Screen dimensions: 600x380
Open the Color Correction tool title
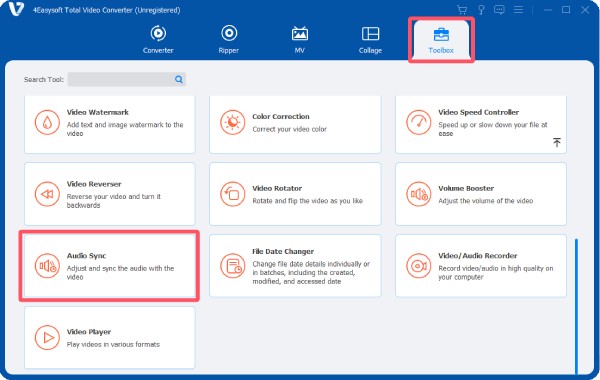[281, 116]
